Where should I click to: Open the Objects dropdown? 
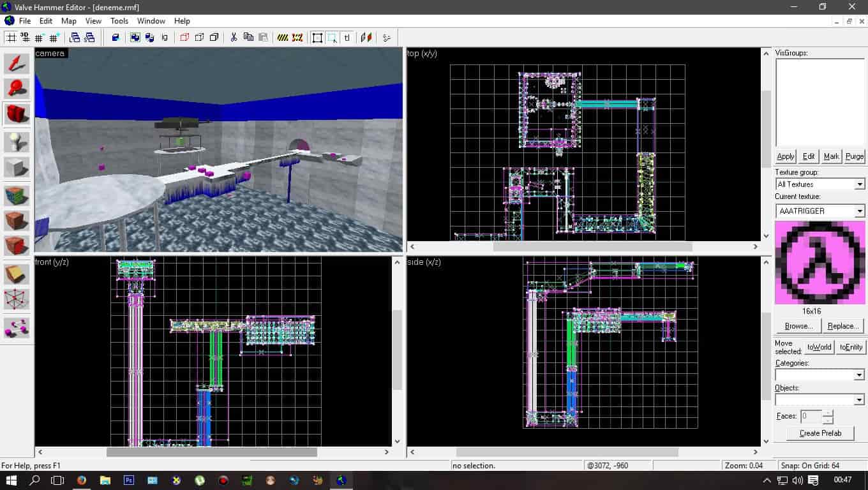859,399
